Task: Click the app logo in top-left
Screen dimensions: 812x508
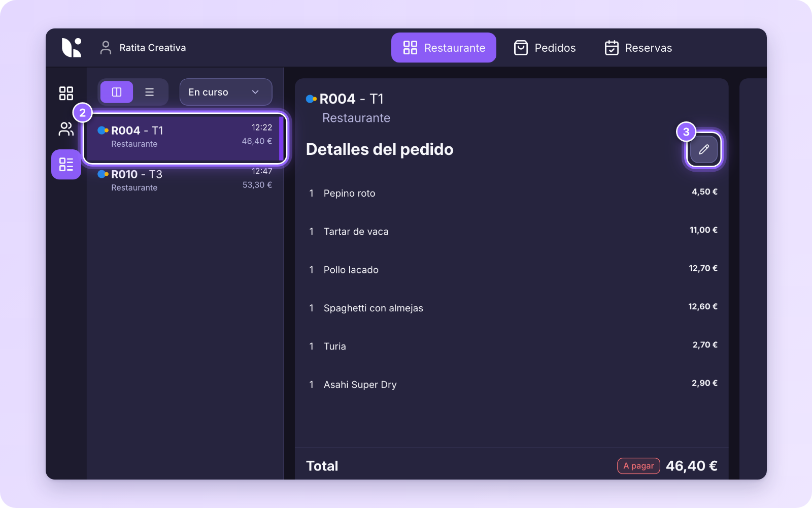Action: pyautogui.click(x=72, y=48)
